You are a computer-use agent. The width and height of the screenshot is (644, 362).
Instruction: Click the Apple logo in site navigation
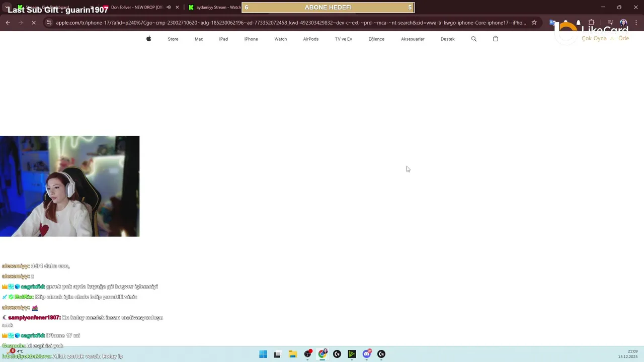(x=148, y=39)
